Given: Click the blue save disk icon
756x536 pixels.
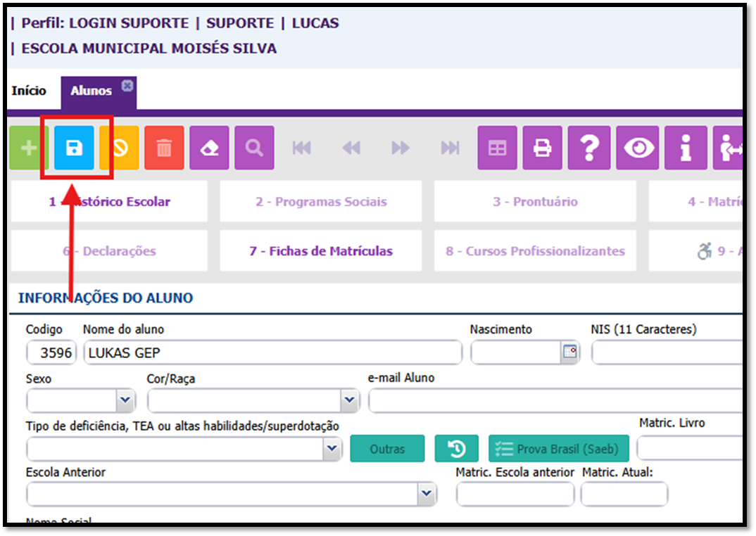Looking at the screenshot, I should click(74, 148).
